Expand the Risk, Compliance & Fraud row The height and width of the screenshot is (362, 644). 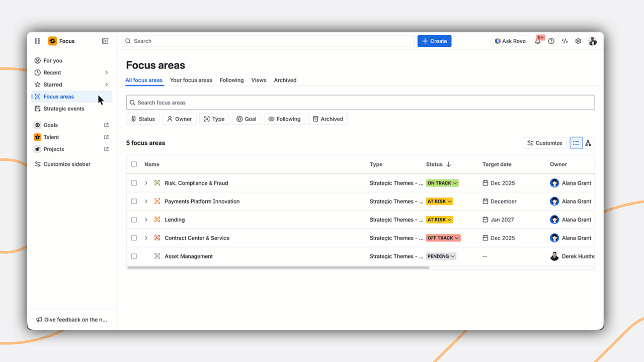tap(146, 183)
